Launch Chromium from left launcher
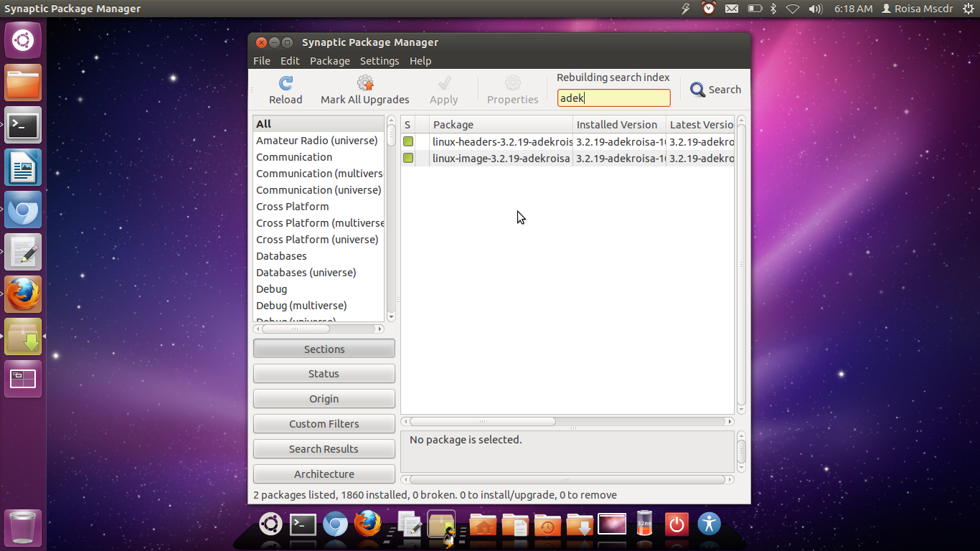 coord(23,209)
